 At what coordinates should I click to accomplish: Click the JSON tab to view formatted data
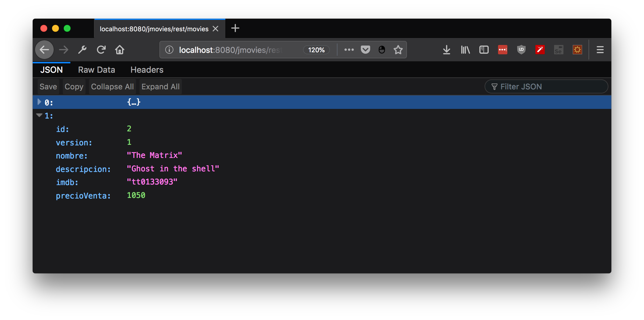[x=51, y=69]
